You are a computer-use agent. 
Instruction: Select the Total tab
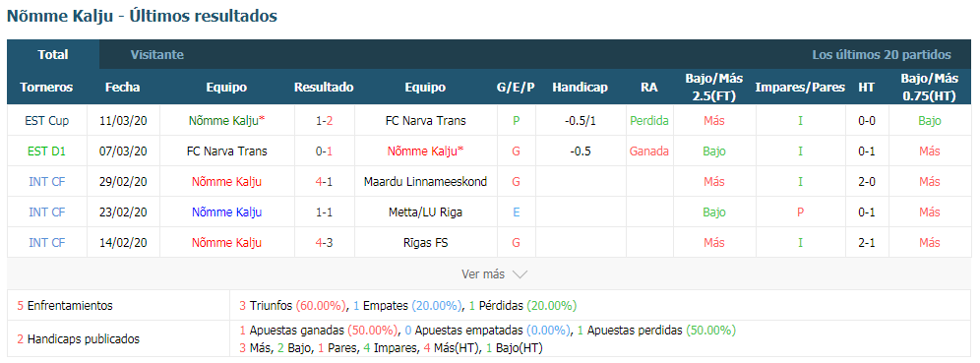53,55
